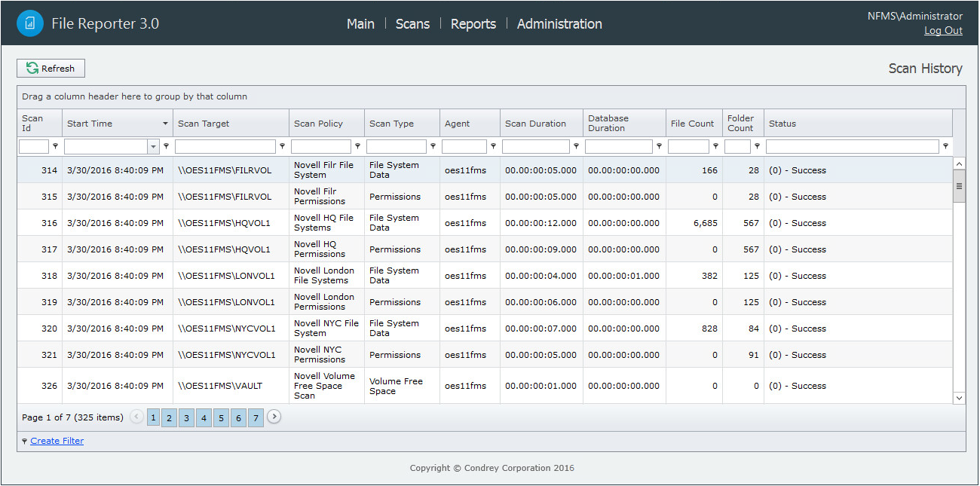Viewport: 980px width, 486px height.
Task: Click the filter icon for Scan Id column
Action: [55, 147]
